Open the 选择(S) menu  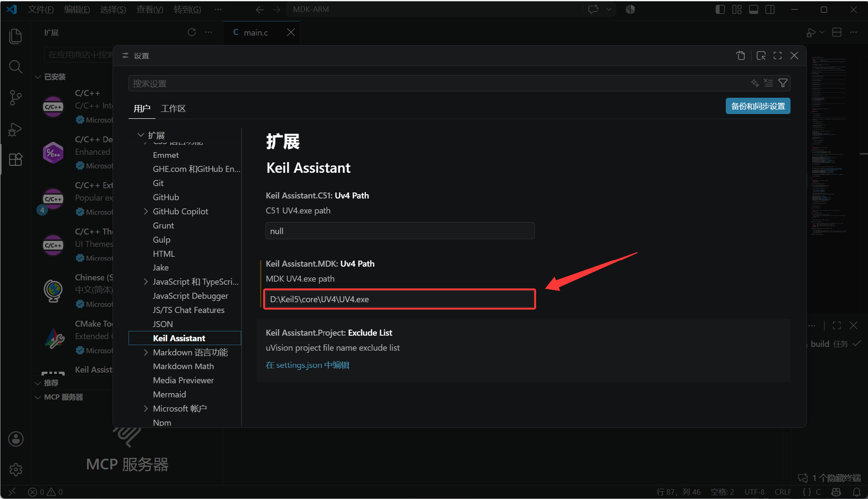click(x=113, y=9)
